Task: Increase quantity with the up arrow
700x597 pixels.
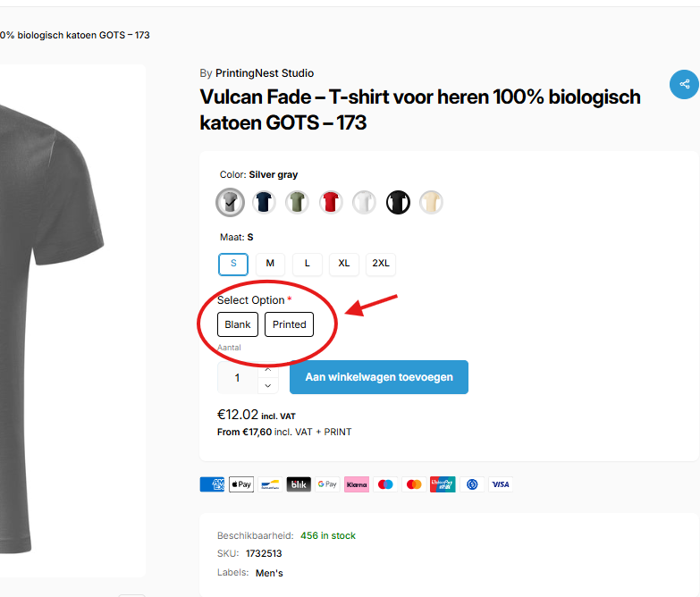Action: click(x=267, y=369)
